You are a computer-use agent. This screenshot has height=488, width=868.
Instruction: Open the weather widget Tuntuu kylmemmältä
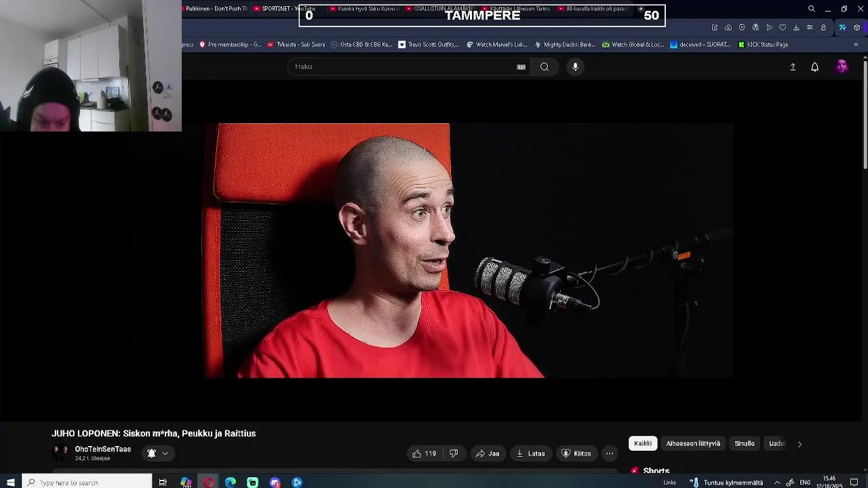tap(726, 483)
